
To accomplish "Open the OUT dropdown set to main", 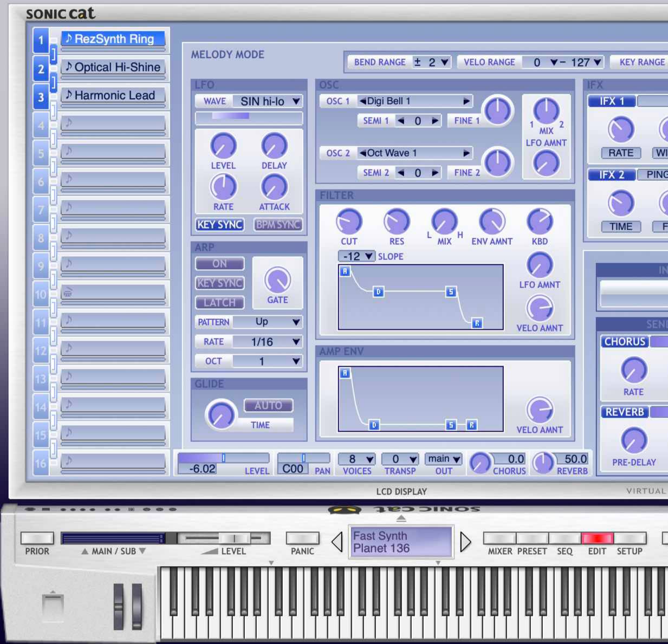I will [x=444, y=459].
